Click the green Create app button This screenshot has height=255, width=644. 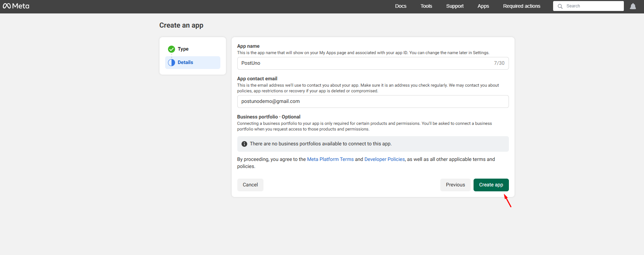pos(491,185)
